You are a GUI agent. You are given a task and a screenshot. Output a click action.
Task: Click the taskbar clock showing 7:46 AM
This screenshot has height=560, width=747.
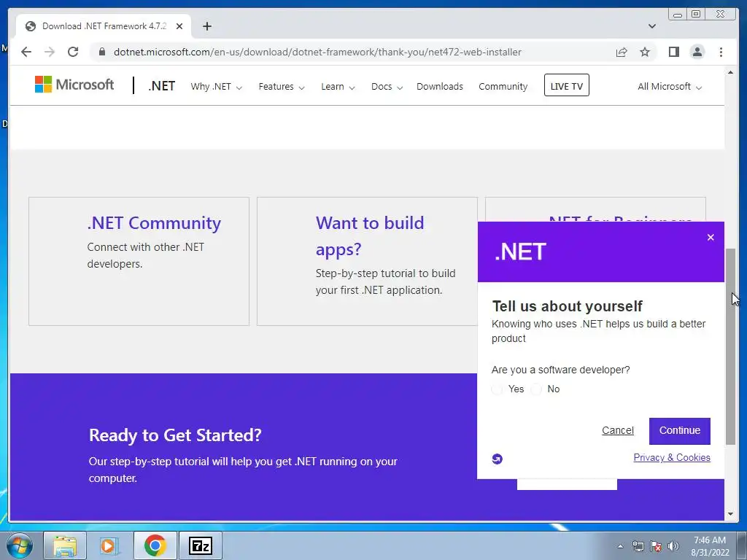coord(710,546)
